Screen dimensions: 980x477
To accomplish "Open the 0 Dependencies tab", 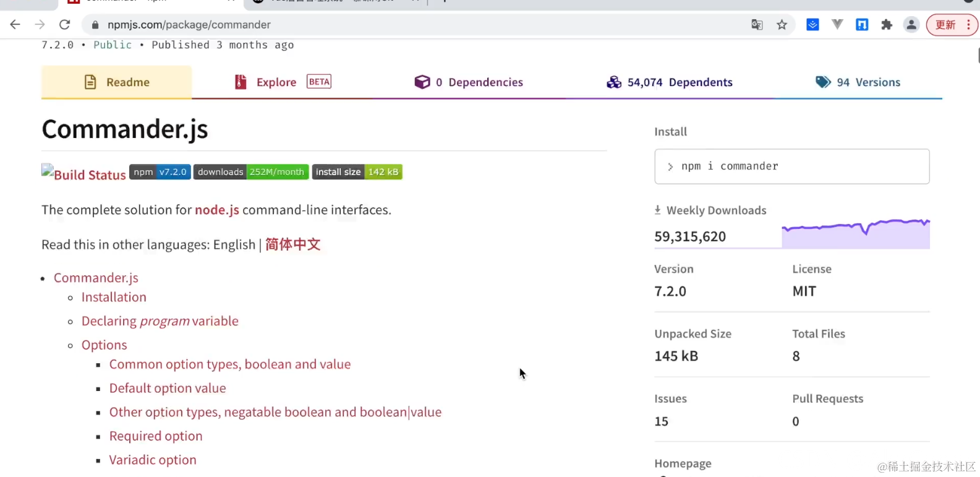I will (469, 82).
